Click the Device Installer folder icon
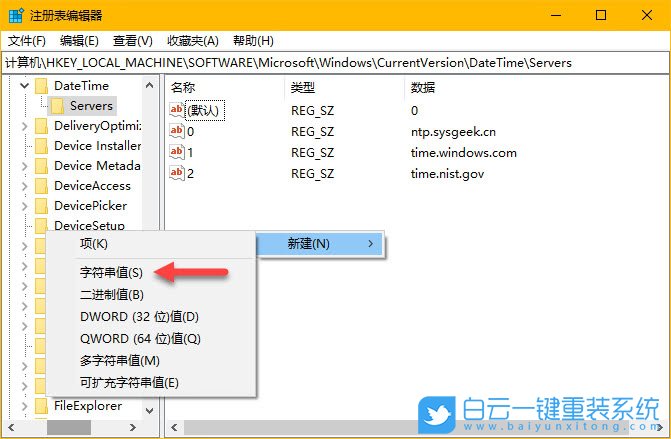671x439 pixels. pyautogui.click(x=42, y=146)
